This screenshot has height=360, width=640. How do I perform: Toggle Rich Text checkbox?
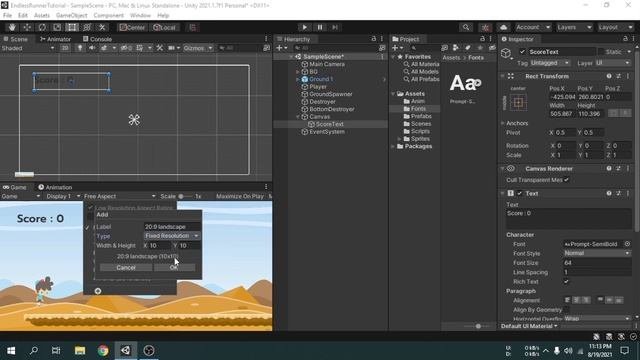point(567,282)
